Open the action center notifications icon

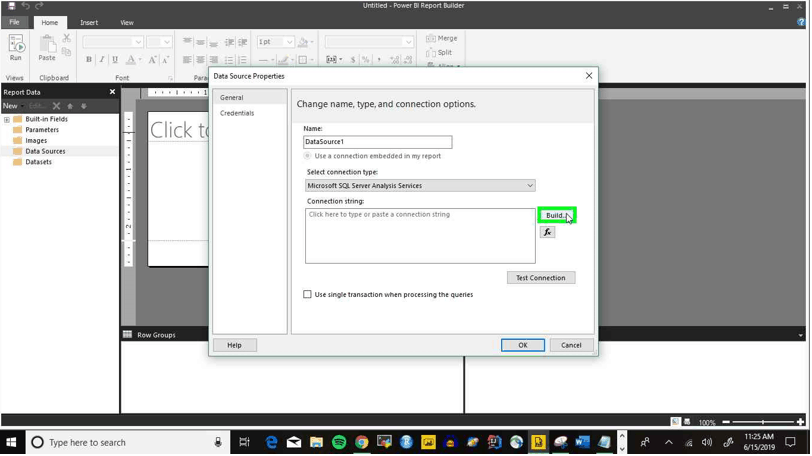790,443
